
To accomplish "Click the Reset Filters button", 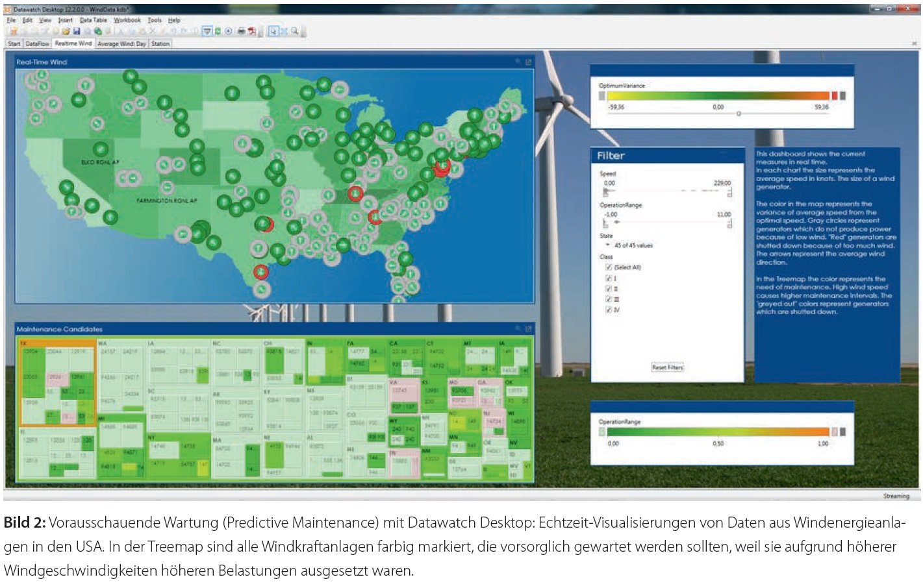I will (667, 367).
